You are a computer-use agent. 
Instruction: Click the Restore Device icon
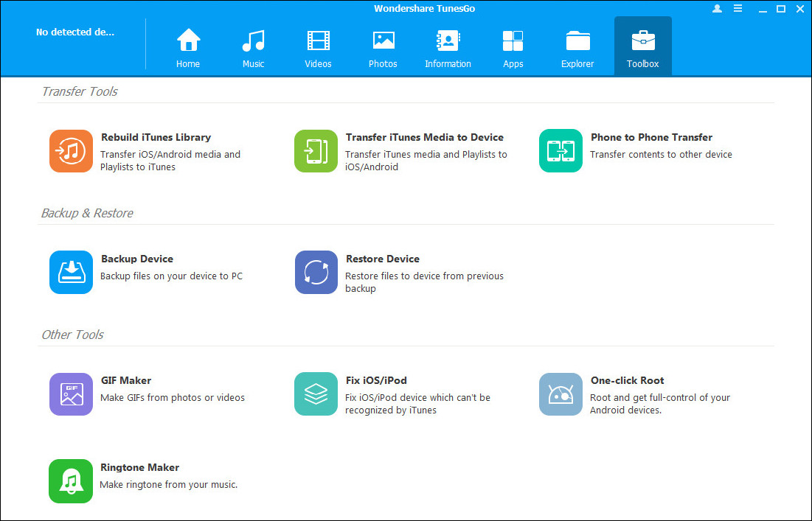point(316,273)
